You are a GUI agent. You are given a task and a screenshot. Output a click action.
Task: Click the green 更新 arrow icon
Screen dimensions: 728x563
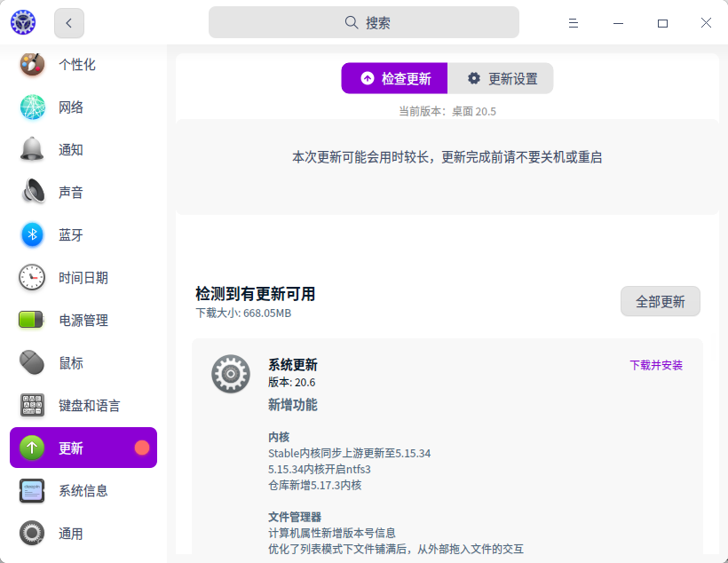pyautogui.click(x=32, y=448)
